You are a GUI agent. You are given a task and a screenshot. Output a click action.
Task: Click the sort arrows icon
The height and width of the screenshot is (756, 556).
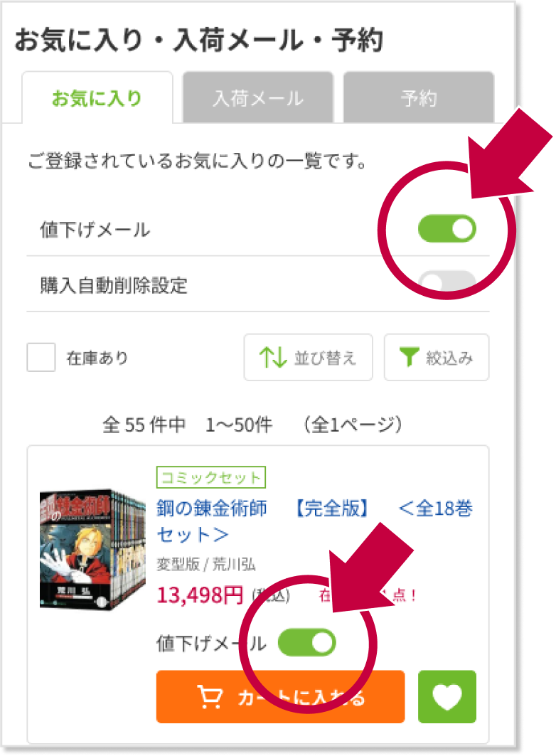pyautogui.click(x=273, y=357)
